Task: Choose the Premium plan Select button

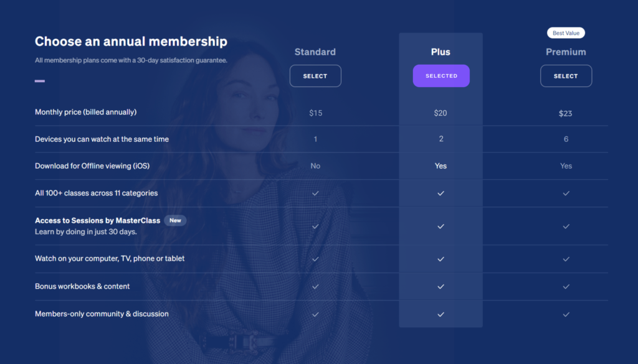Action: point(566,76)
